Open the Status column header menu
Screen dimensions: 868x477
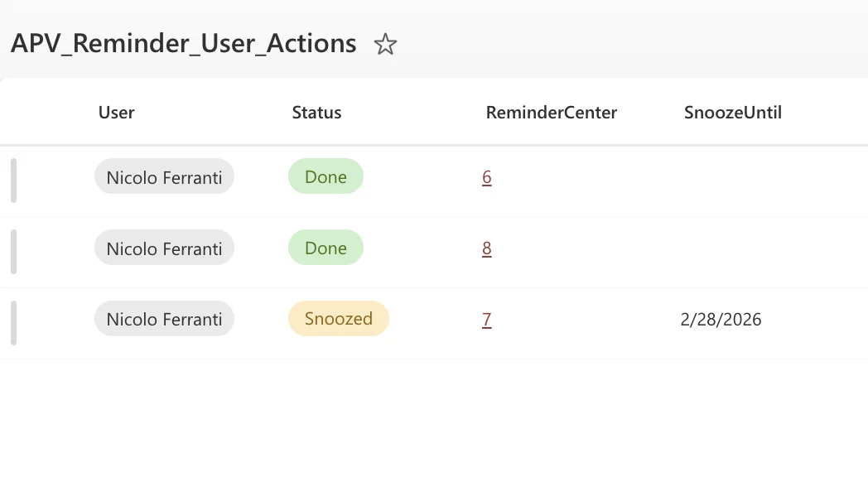point(316,113)
